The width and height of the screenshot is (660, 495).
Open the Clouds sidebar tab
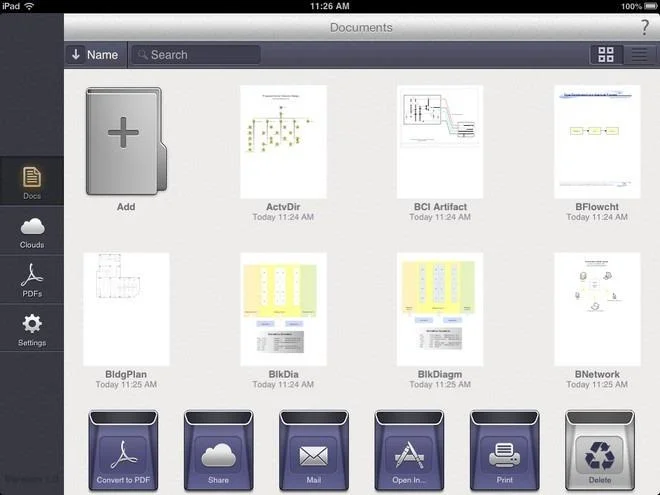pos(32,233)
